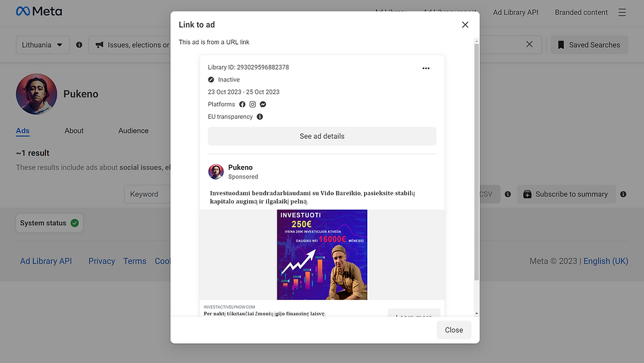
Task: Open the Meta logo home link
Action: point(39,11)
